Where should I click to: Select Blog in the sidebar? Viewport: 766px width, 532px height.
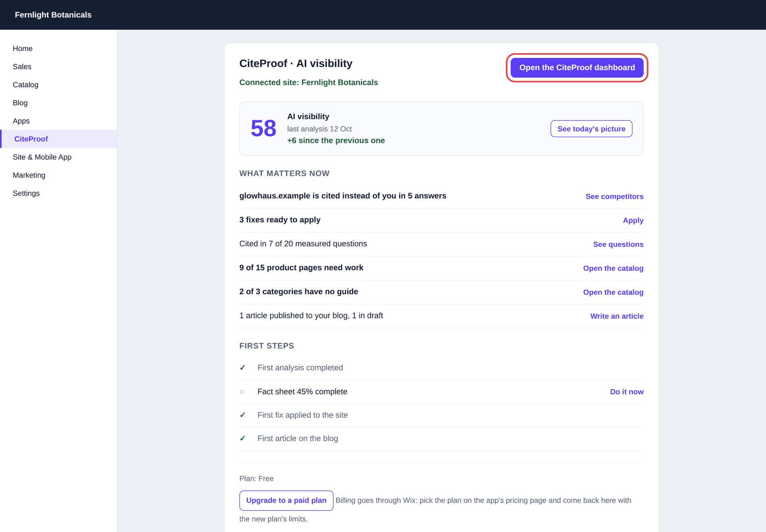point(59,103)
